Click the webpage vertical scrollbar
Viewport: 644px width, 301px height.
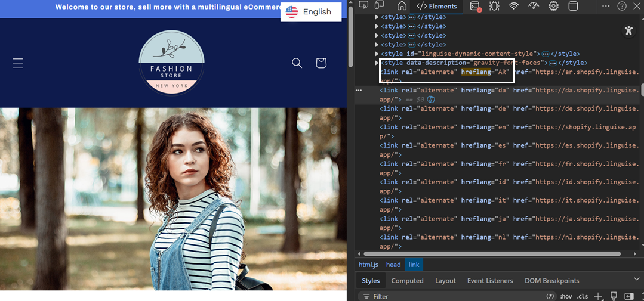[x=350, y=36]
